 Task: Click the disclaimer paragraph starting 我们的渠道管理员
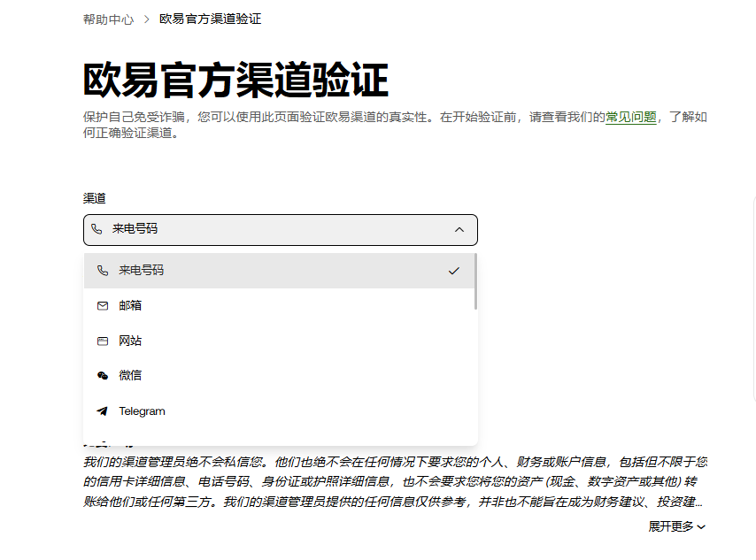395,482
